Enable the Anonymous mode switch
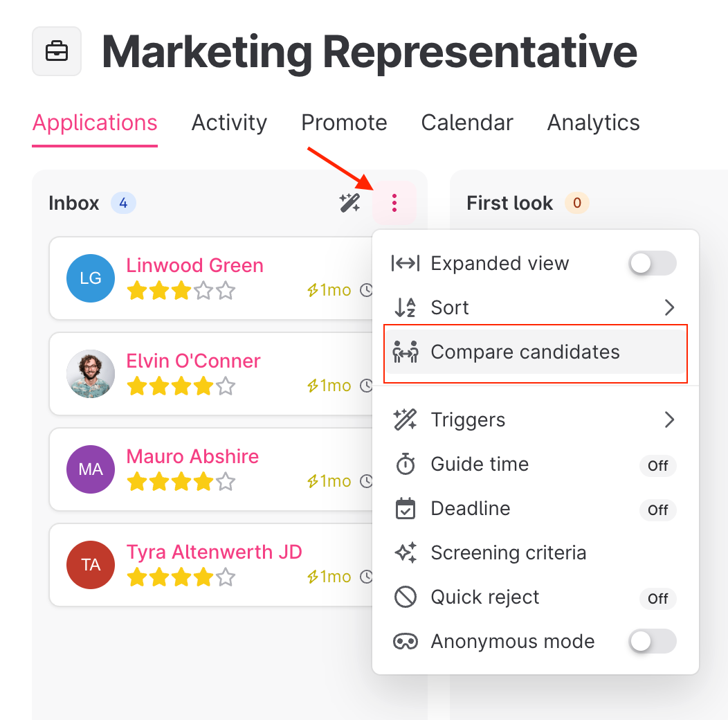Viewport: 728px width, 720px height. (652, 642)
